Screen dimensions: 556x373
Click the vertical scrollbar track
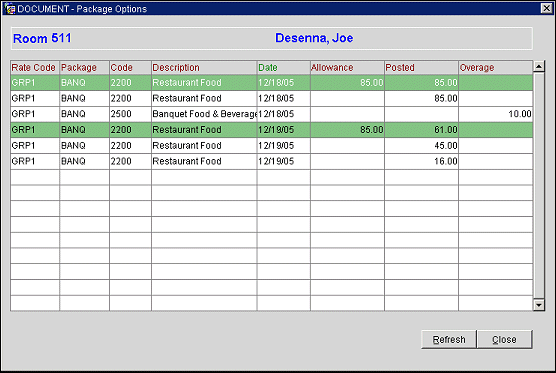point(539,185)
